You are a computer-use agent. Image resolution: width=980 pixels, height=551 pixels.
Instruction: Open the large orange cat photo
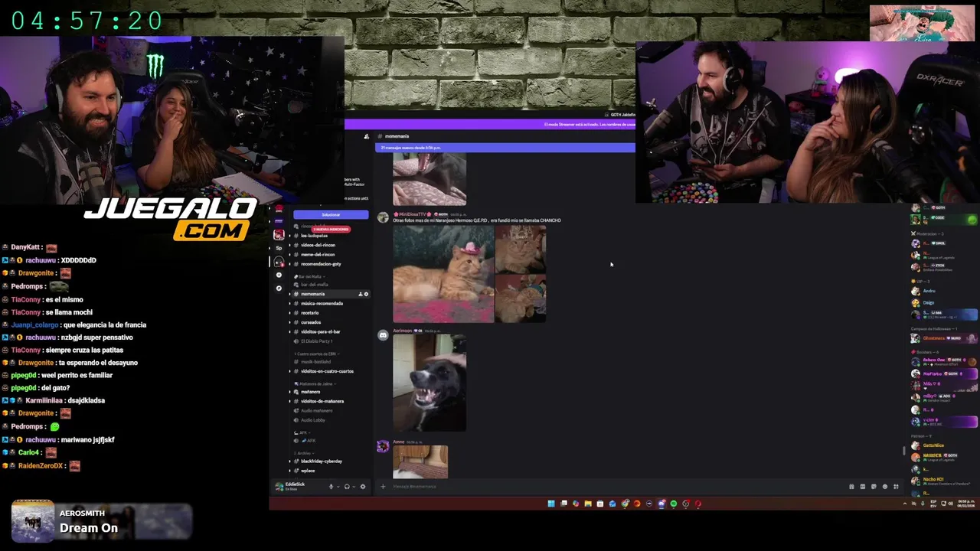tap(443, 274)
